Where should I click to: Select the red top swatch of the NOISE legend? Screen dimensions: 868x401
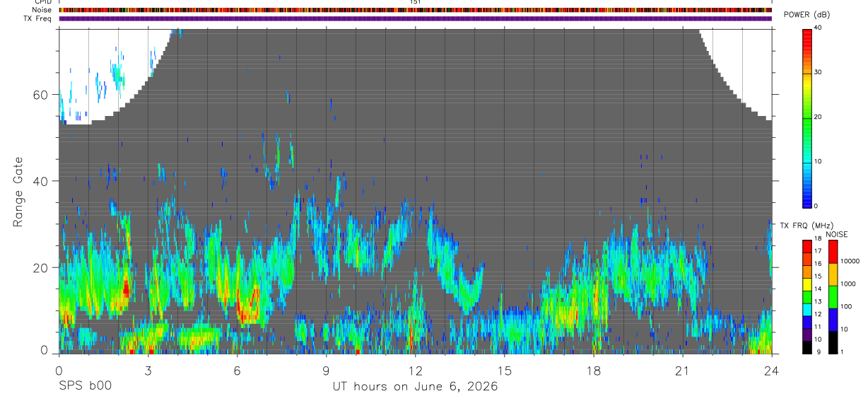[x=833, y=252]
